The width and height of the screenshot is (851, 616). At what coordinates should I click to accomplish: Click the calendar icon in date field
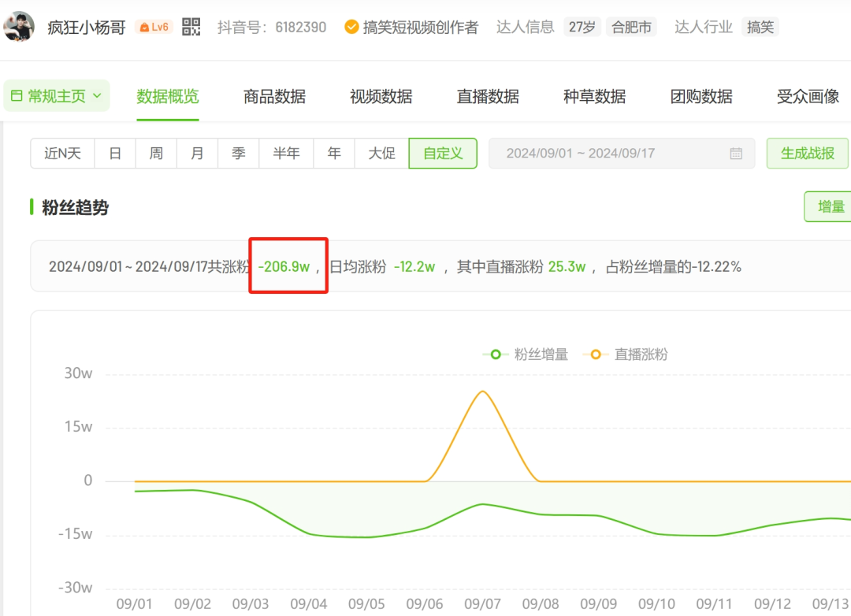pyautogui.click(x=736, y=154)
